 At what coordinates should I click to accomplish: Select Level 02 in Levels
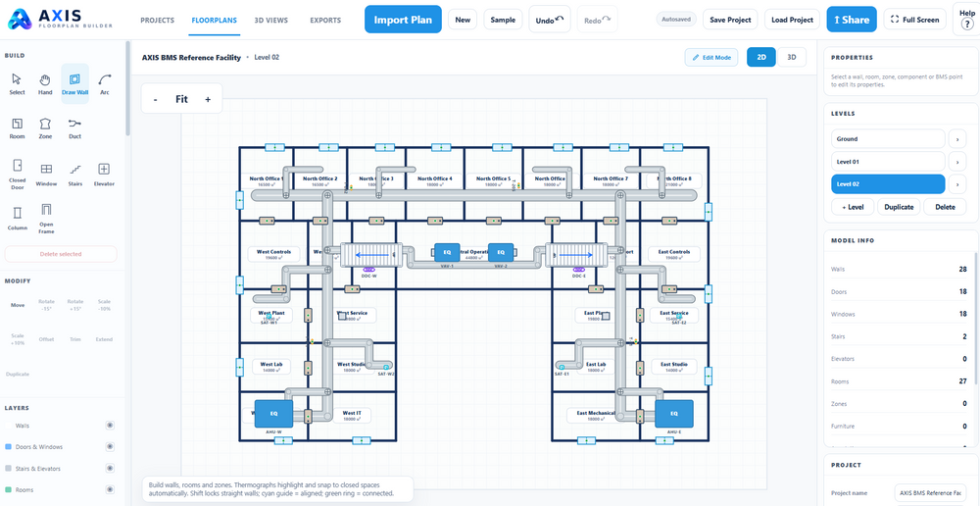coord(888,184)
